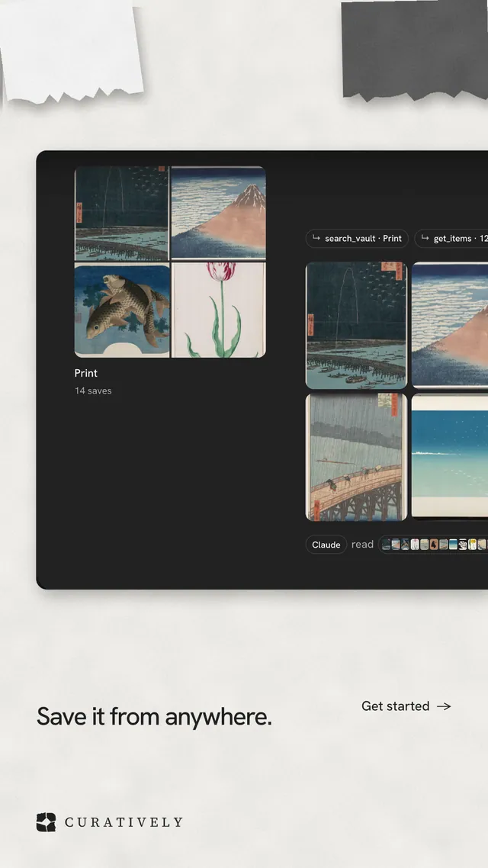Click the read label beside Claude

coord(362,545)
